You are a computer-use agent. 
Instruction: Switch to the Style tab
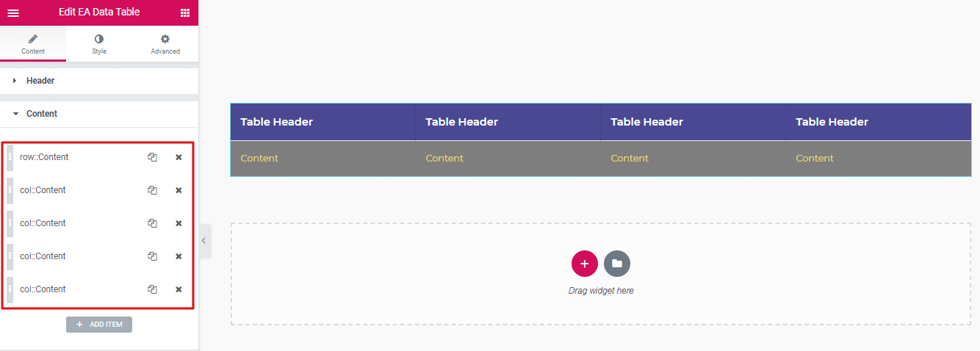pos(99,44)
